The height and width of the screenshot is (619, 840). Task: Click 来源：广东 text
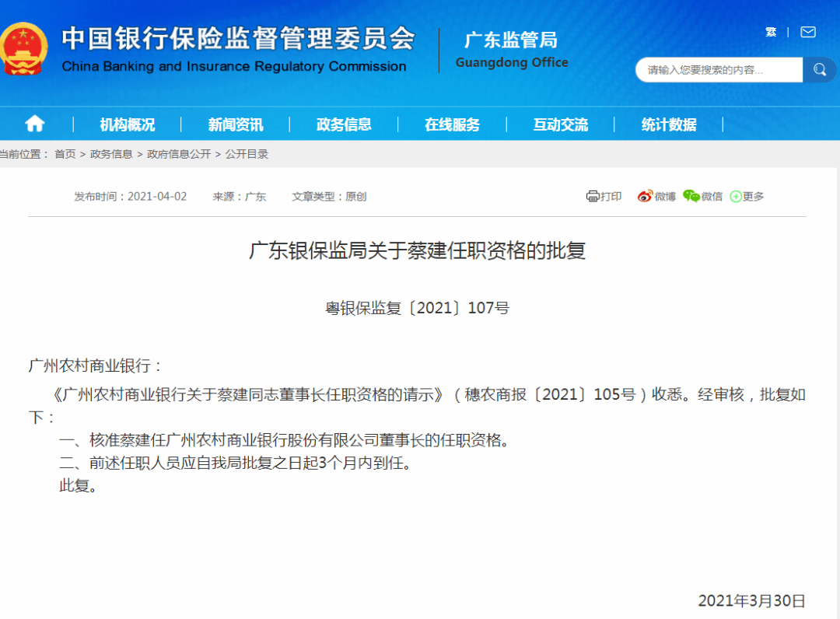[x=240, y=197]
